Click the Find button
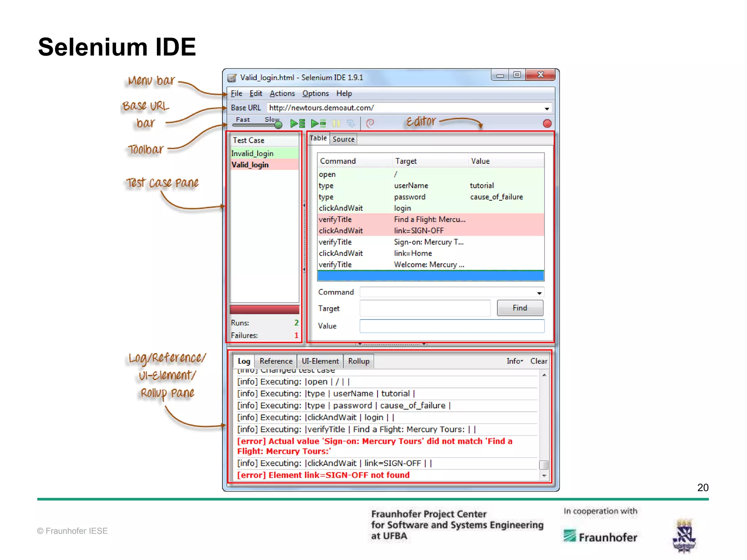 point(520,308)
